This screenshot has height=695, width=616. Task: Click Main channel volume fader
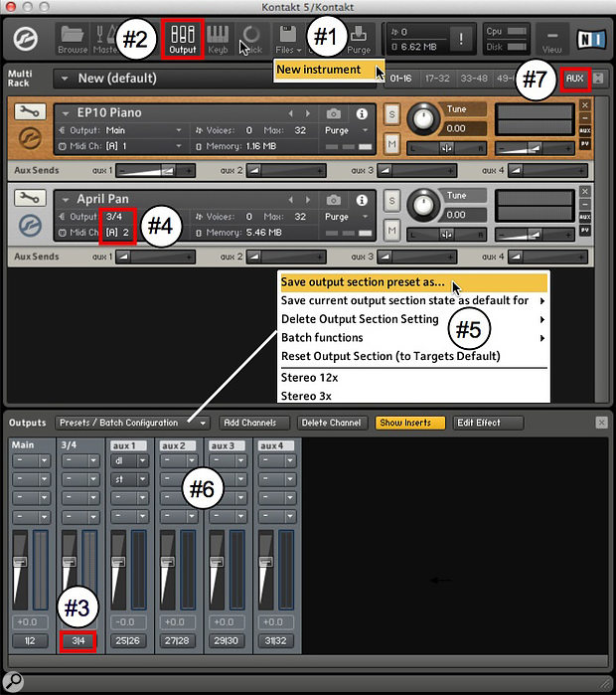20,562
